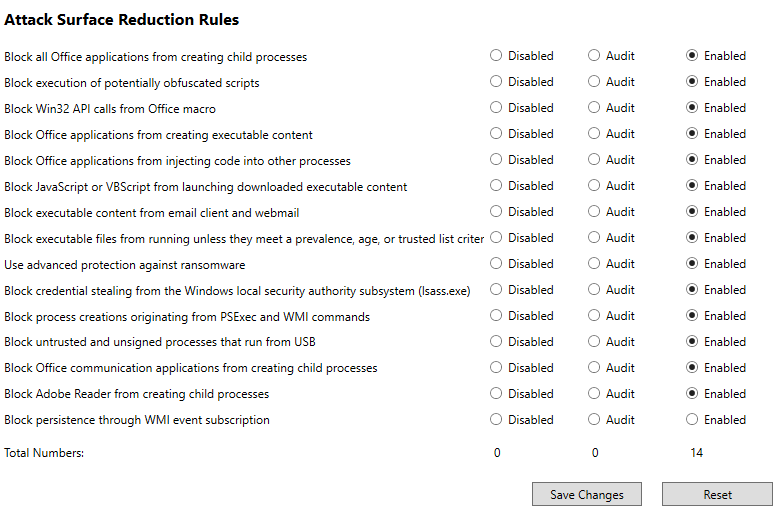Enable WMI event subscription persistence rule
The width and height of the screenshot is (781, 514).
693,420
